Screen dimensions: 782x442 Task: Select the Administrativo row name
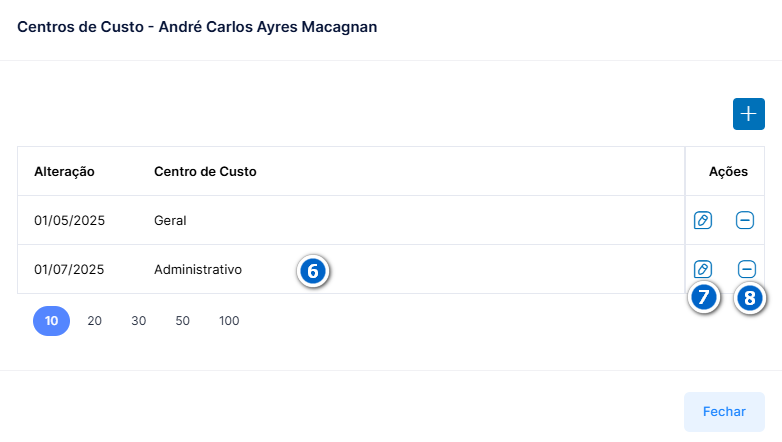click(198, 269)
